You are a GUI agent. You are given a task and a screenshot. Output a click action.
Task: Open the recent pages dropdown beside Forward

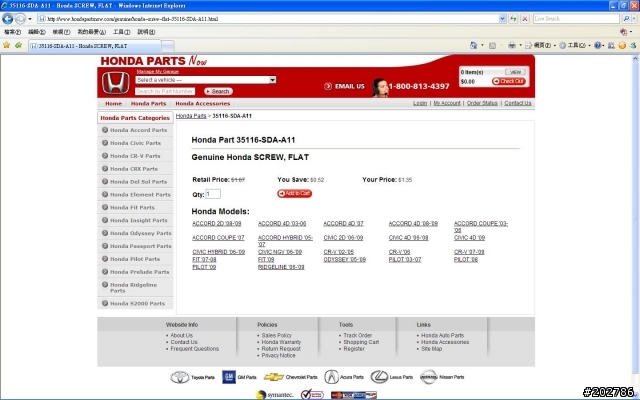30,19
